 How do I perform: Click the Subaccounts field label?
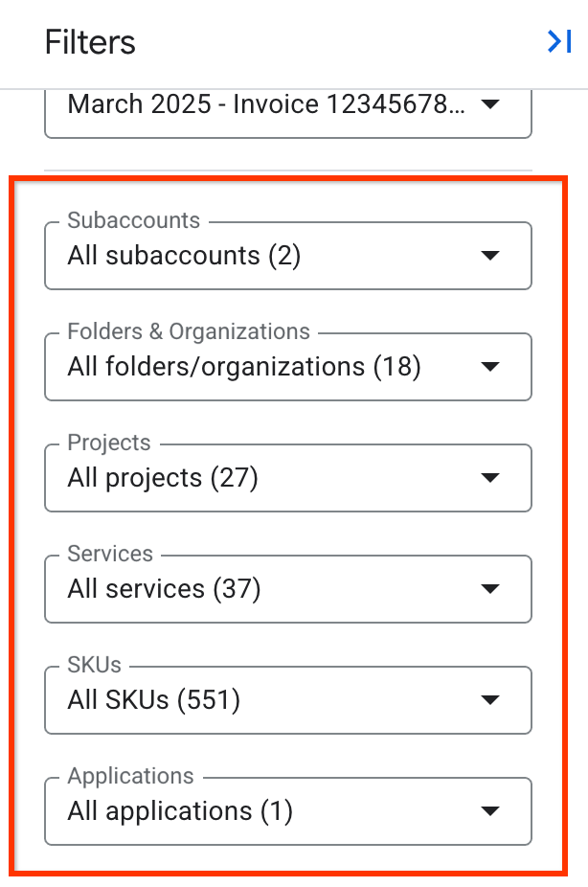tap(133, 220)
